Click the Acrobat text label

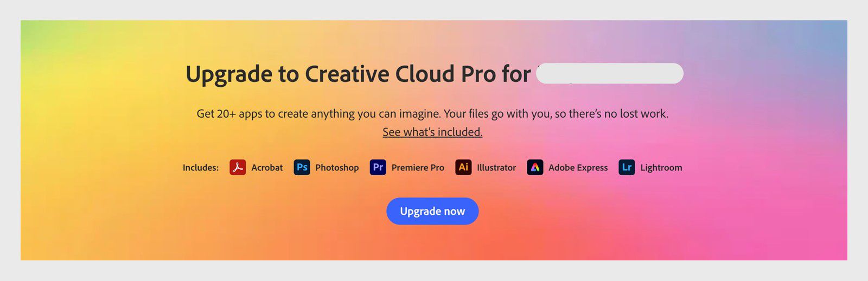click(267, 168)
